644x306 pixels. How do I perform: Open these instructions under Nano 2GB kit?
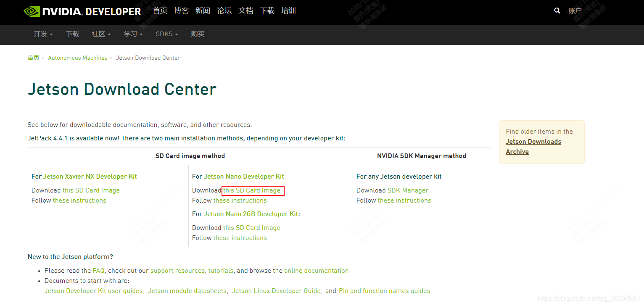[240, 238]
